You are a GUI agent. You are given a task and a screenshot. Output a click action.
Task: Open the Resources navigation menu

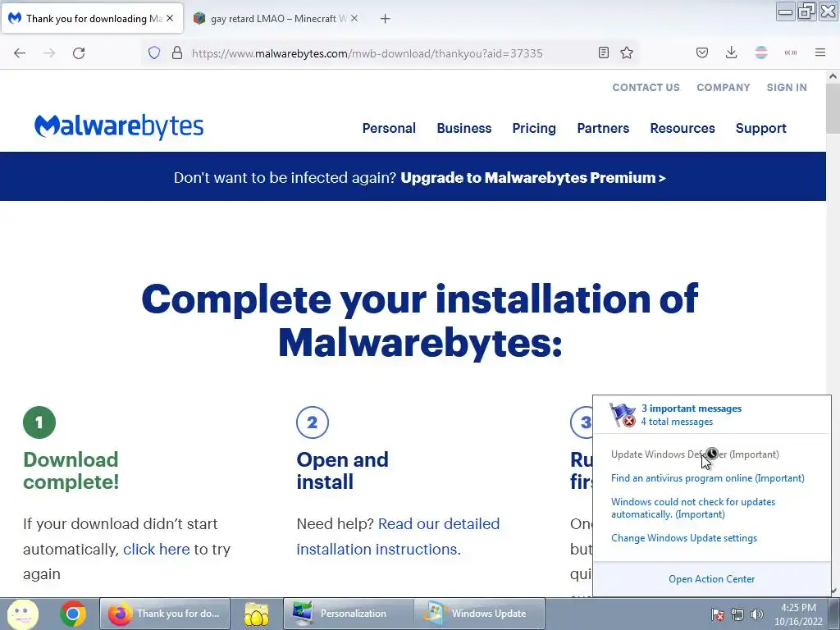682,128
